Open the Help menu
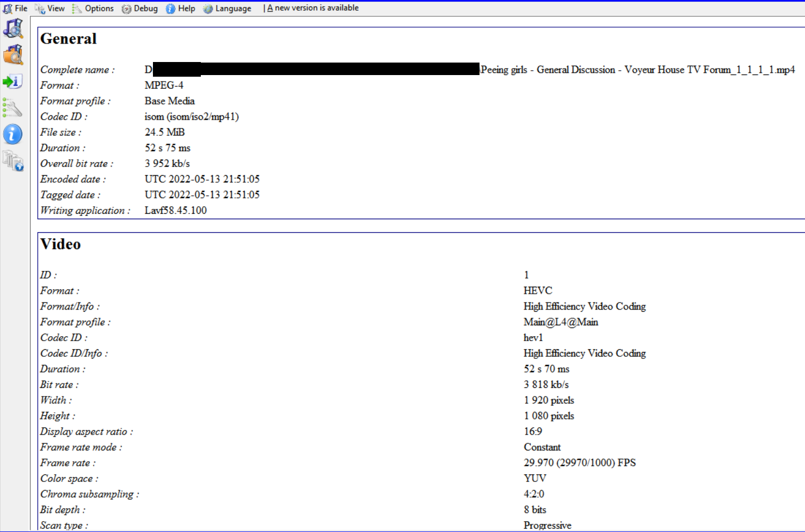The image size is (805, 532). 181,8
